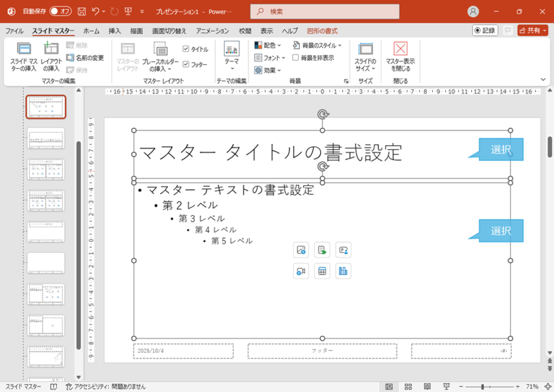Insert a table via the placeholder icon
554x392 pixels.
point(322,271)
